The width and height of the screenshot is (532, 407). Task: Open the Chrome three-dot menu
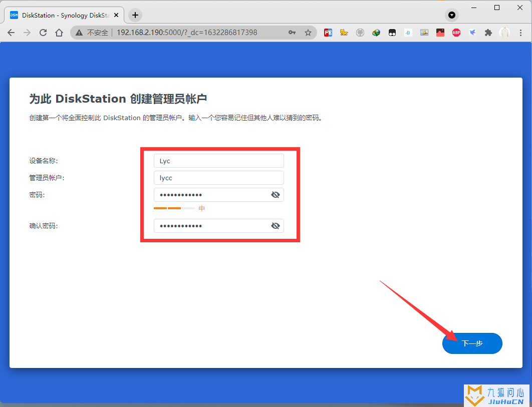point(520,33)
